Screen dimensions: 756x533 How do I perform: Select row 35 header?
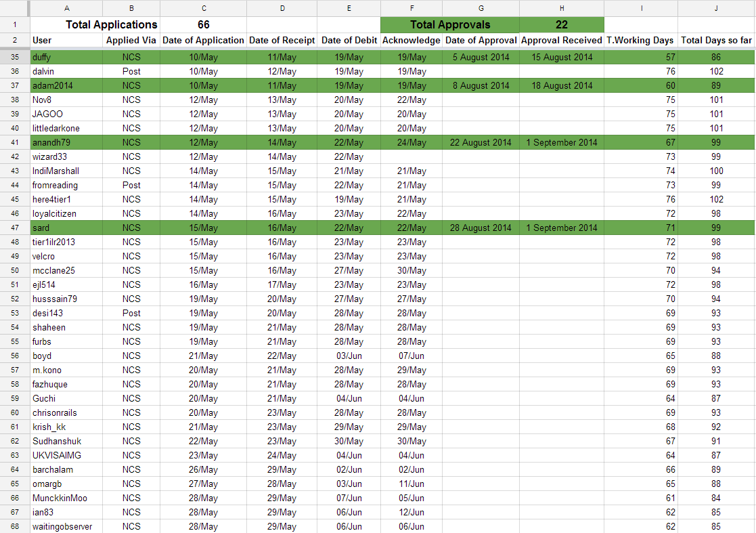click(15, 57)
